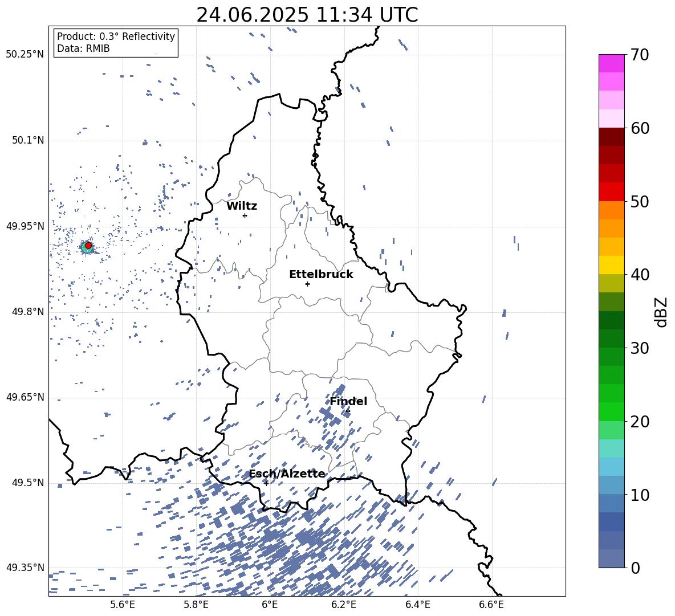Click the slate blue bottom swatch above 0
The height and width of the screenshot is (616, 675).
611,558
